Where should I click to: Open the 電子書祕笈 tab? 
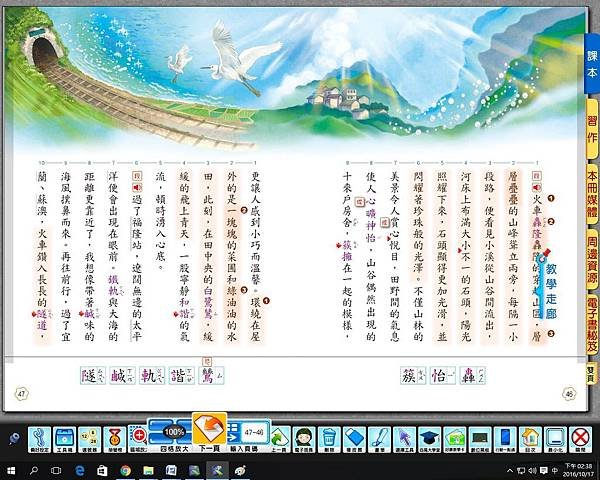pos(592,325)
